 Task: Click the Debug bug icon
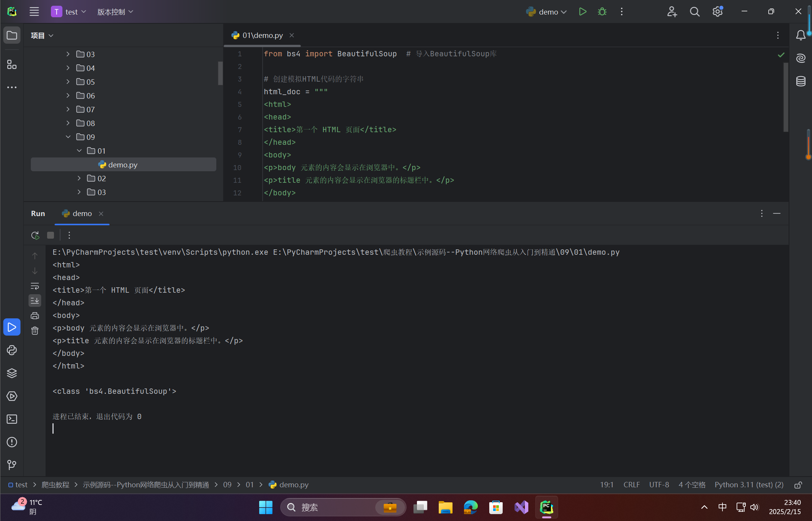[x=602, y=12]
